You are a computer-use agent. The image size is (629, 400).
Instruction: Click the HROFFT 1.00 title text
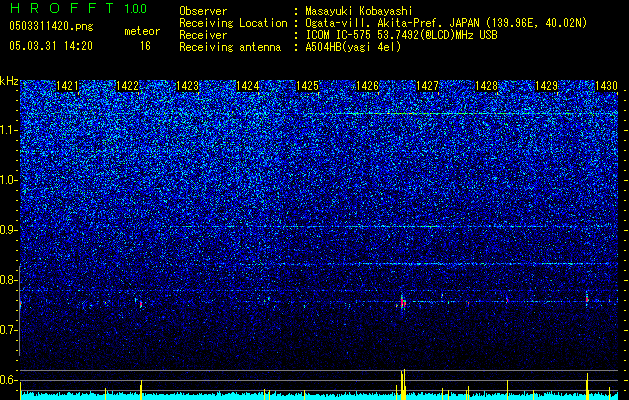(x=78, y=8)
